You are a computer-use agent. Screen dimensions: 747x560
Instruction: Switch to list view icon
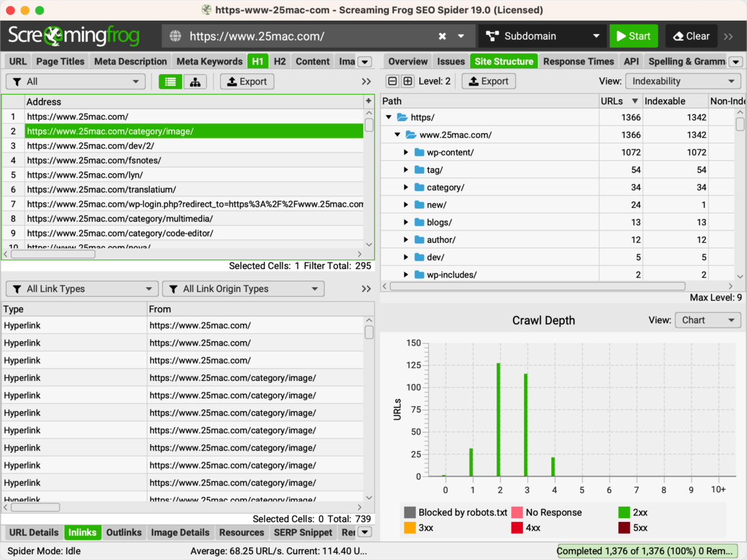coord(170,82)
